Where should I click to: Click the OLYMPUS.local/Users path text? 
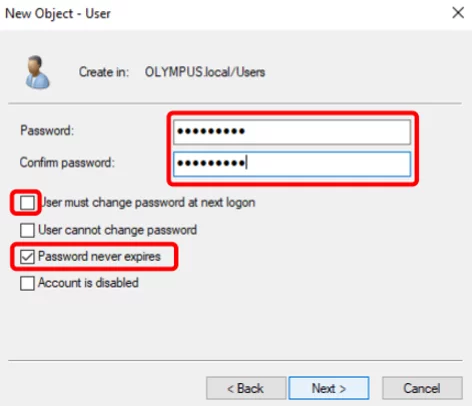205,72
